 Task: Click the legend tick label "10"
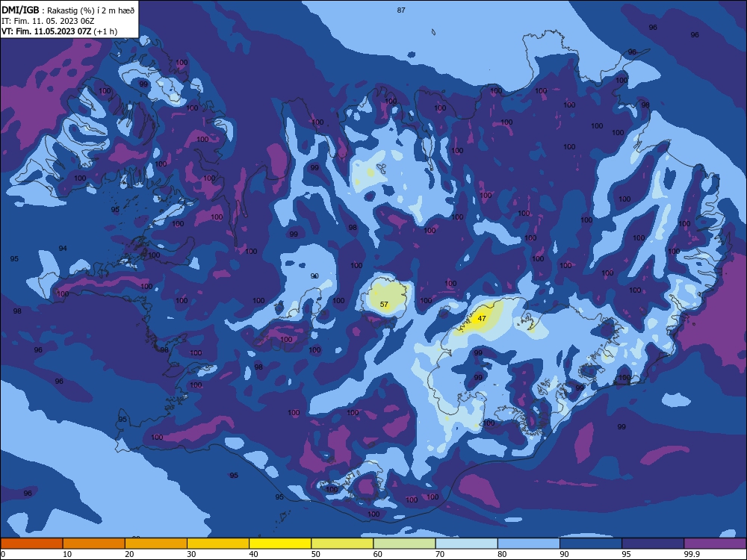pos(67,554)
